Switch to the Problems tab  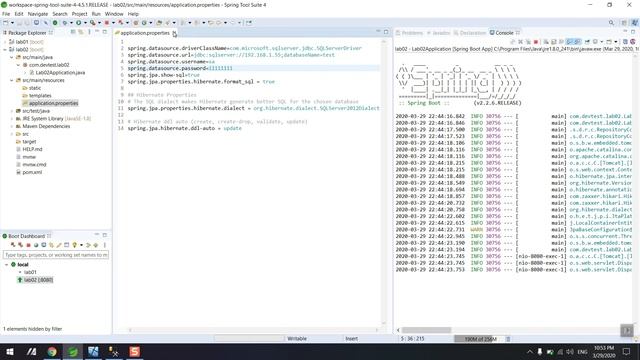tap(409, 33)
